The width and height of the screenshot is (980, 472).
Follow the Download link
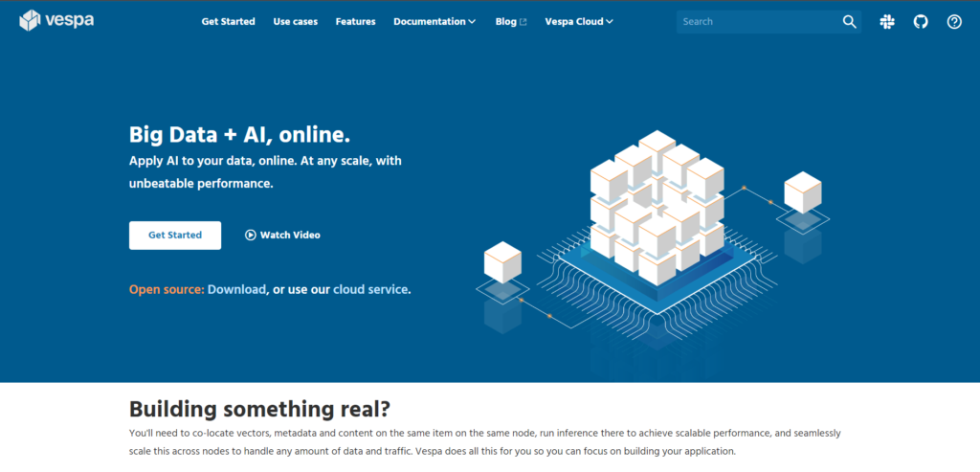tap(236, 289)
